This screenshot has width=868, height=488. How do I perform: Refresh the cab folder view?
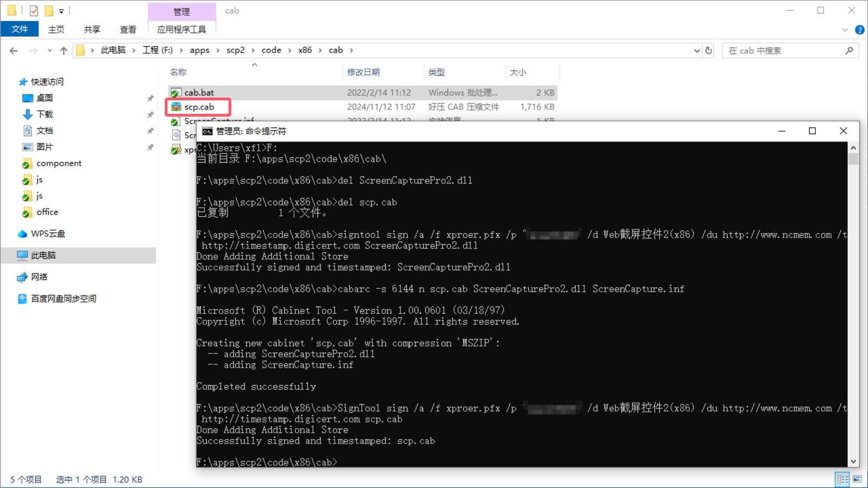[709, 50]
